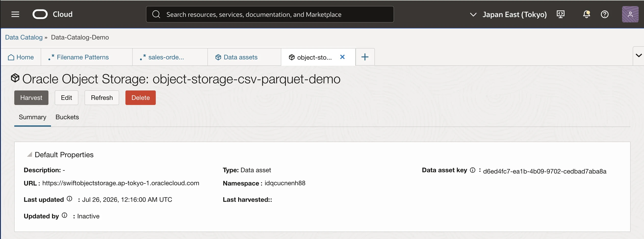
Task: Click the namespace value idqcucnenh88
Action: (285, 183)
